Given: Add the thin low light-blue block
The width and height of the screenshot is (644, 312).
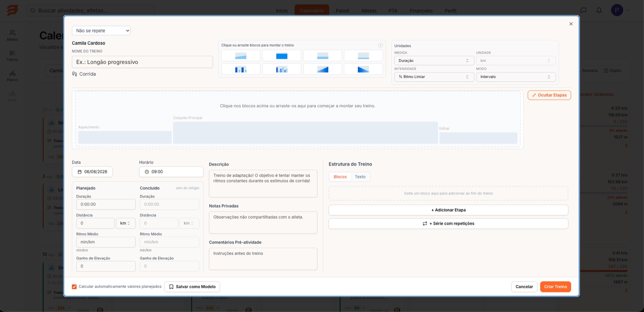Looking at the screenshot, I should point(363,56).
